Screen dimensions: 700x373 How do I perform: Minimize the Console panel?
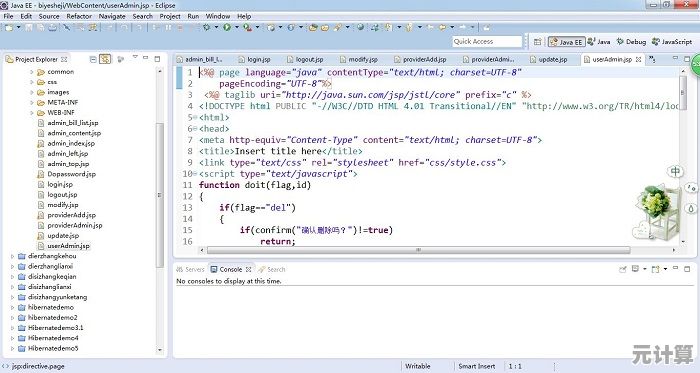[675, 268]
